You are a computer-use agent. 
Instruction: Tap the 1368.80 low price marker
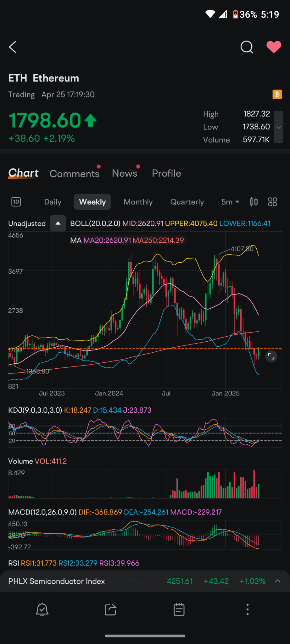[x=38, y=372]
